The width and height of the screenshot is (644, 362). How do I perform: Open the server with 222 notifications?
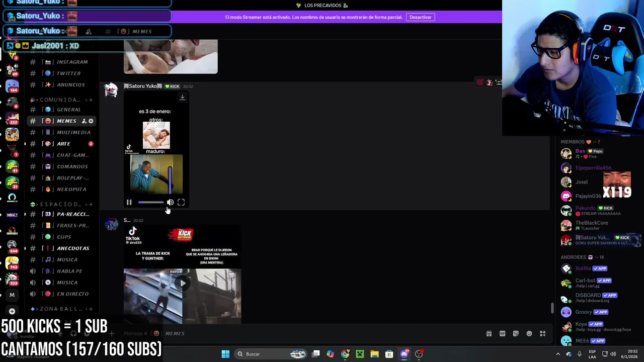coord(12,118)
